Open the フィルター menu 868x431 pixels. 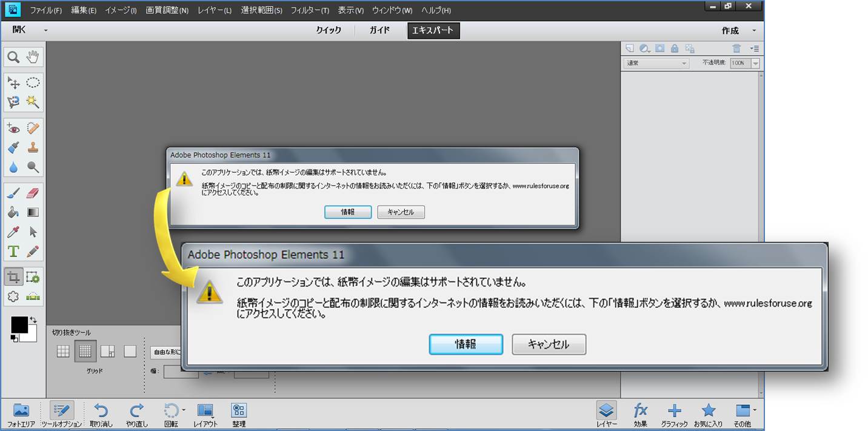tap(309, 10)
